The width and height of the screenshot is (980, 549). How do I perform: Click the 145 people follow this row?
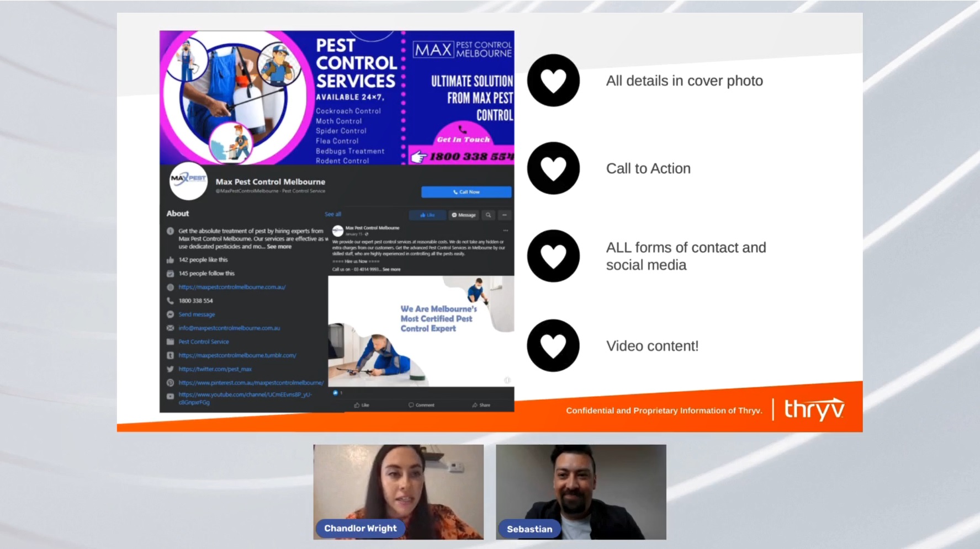206,274
